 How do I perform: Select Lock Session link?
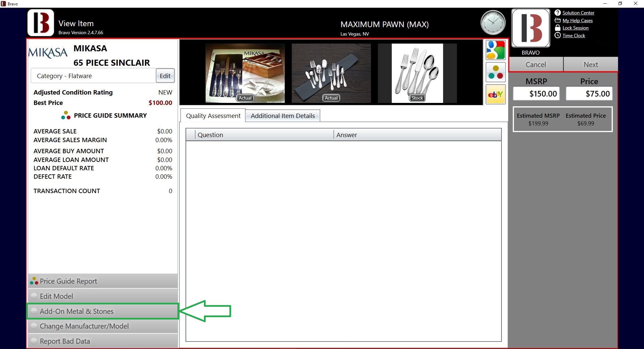pyautogui.click(x=575, y=28)
